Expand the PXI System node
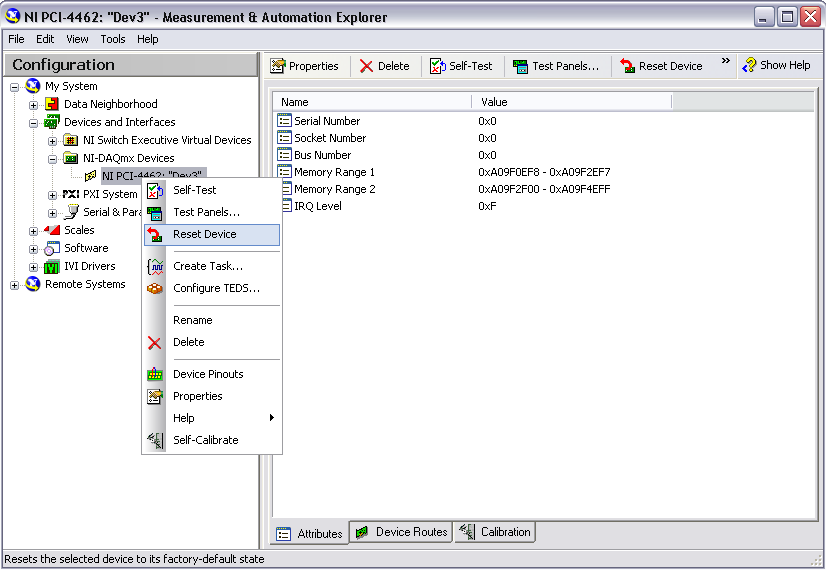Image resolution: width=826 pixels, height=570 pixels. coord(52,195)
